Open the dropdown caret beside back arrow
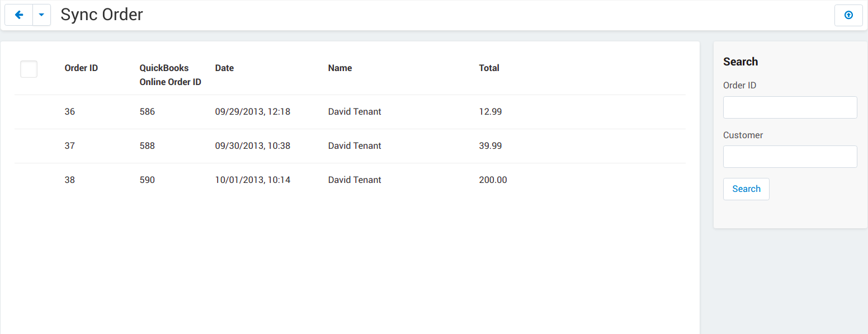 42,15
